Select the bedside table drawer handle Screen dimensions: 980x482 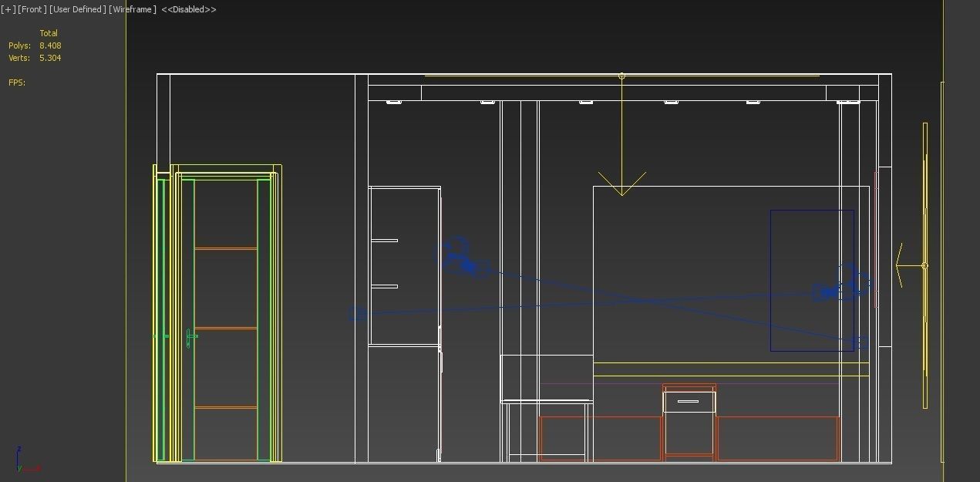pos(688,401)
